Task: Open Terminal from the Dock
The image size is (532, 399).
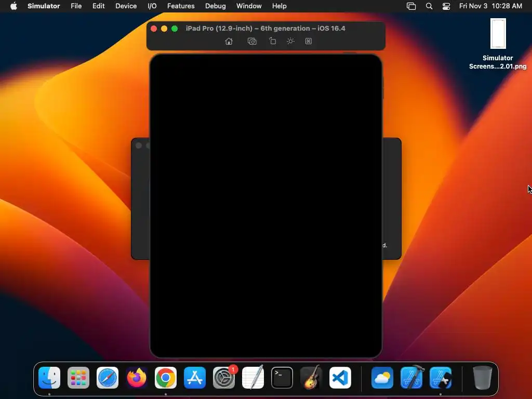Action: coord(282,378)
